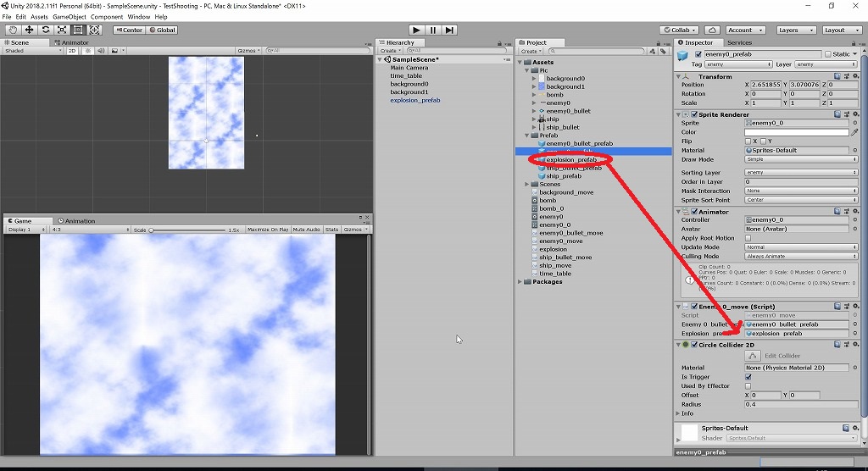Open the Collab button
This screenshot has width=868, height=471.
[680, 30]
